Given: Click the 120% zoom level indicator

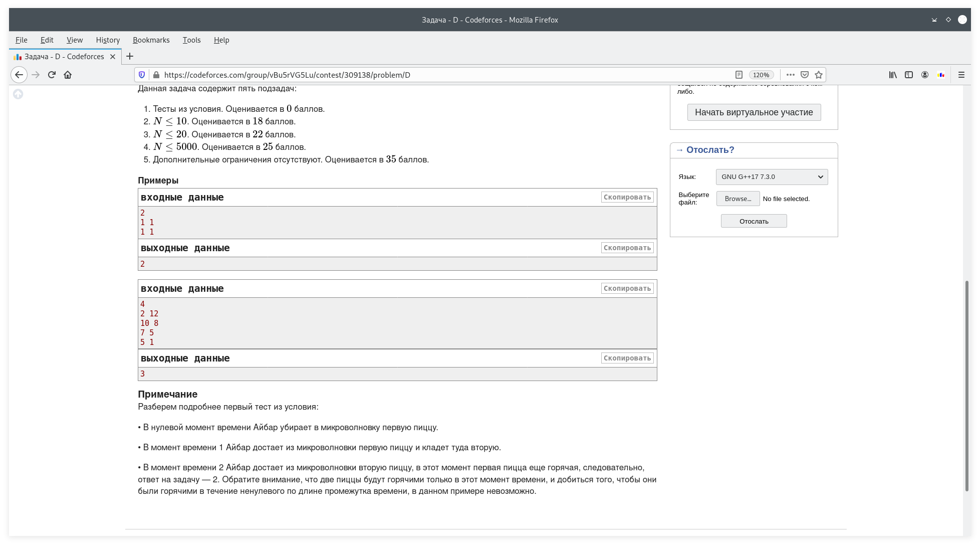Looking at the screenshot, I should pyautogui.click(x=761, y=75).
